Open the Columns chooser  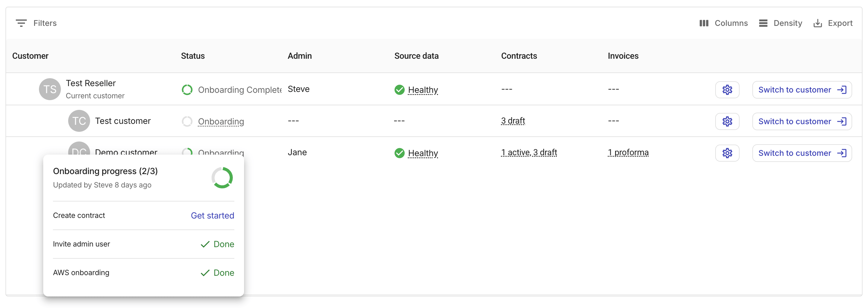click(723, 23)
